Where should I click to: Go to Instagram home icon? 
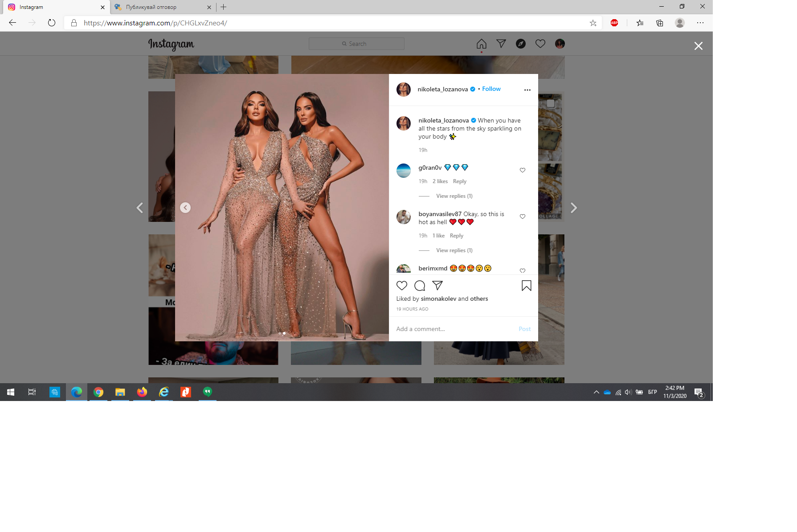point(481,44)
